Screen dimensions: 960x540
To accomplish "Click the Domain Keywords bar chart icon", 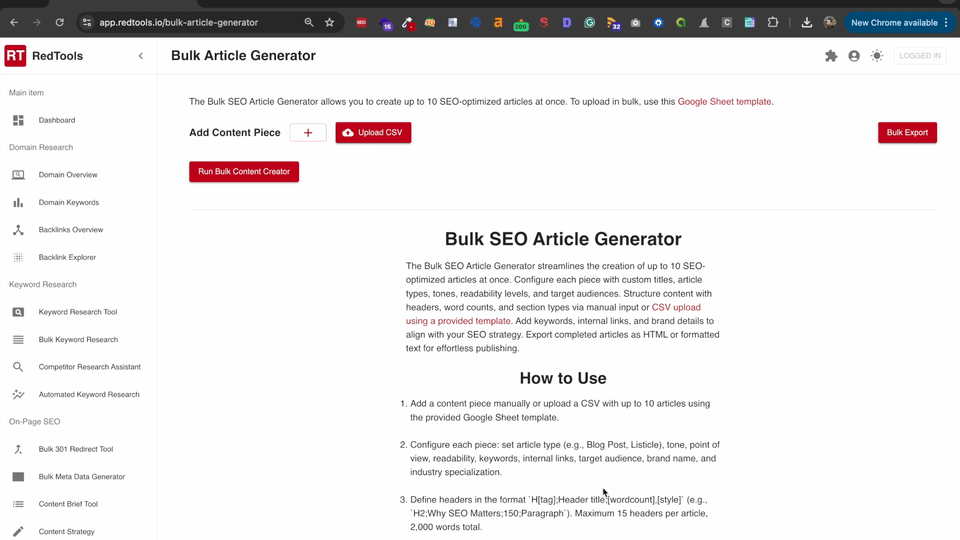I will 18,203.
